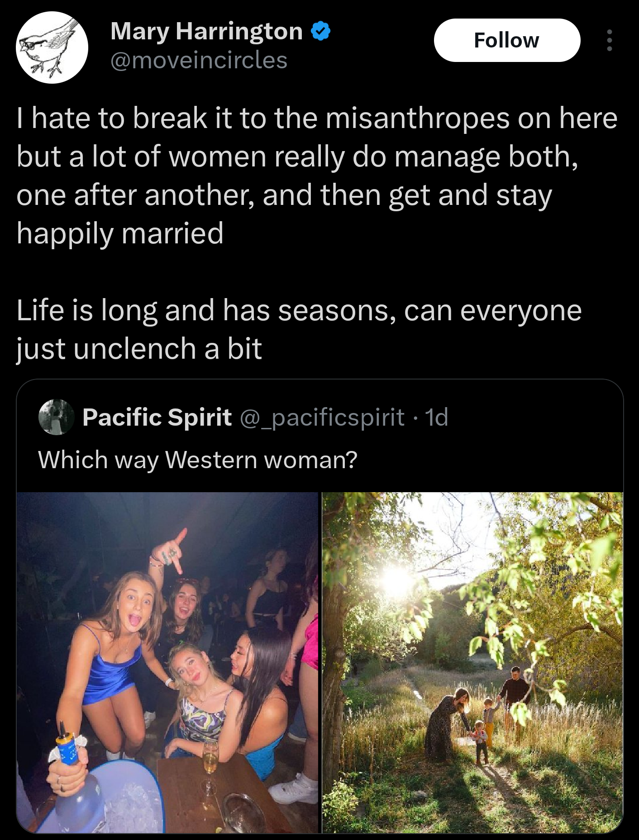Click the 1d timestamp on quoted tweet
The width and height of the screenshot is (639, 840).
click(x=437, y=417)
